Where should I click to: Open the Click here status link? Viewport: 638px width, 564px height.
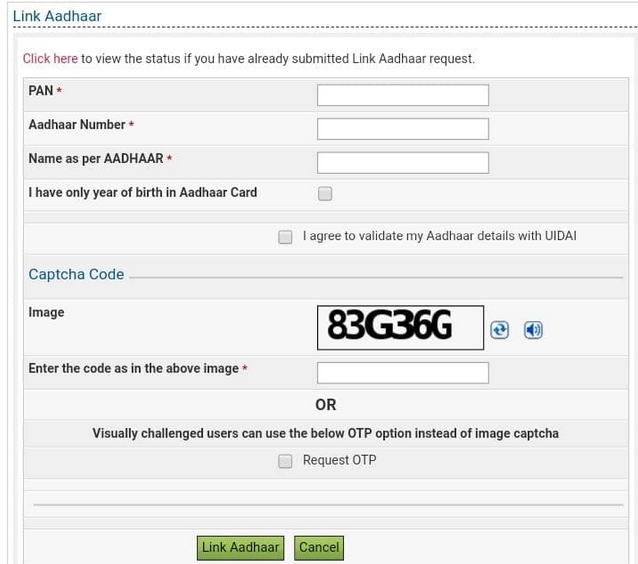[50, 59]
